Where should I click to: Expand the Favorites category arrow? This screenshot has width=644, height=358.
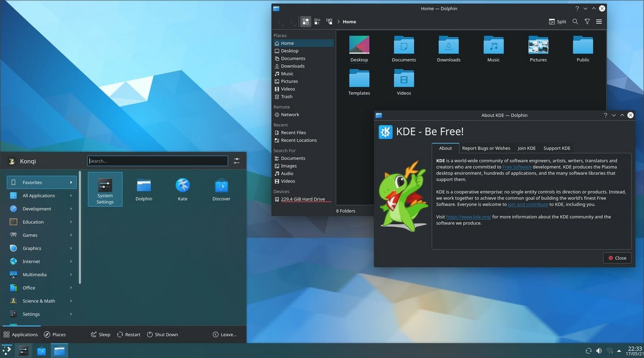coord(71,183)
